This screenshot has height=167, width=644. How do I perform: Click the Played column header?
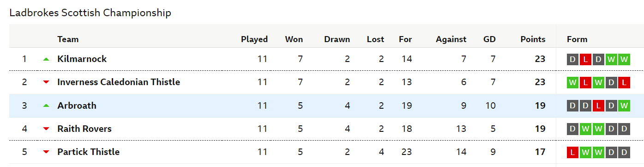[254, 39]
